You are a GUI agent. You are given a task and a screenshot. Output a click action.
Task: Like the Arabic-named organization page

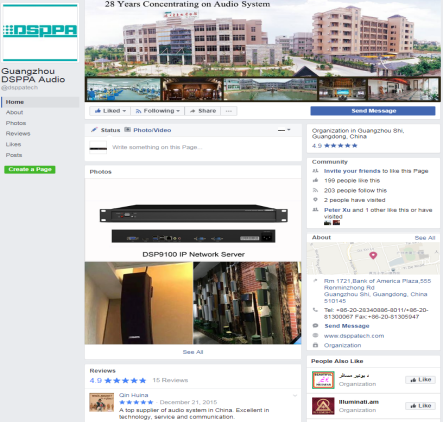[420, 380]
